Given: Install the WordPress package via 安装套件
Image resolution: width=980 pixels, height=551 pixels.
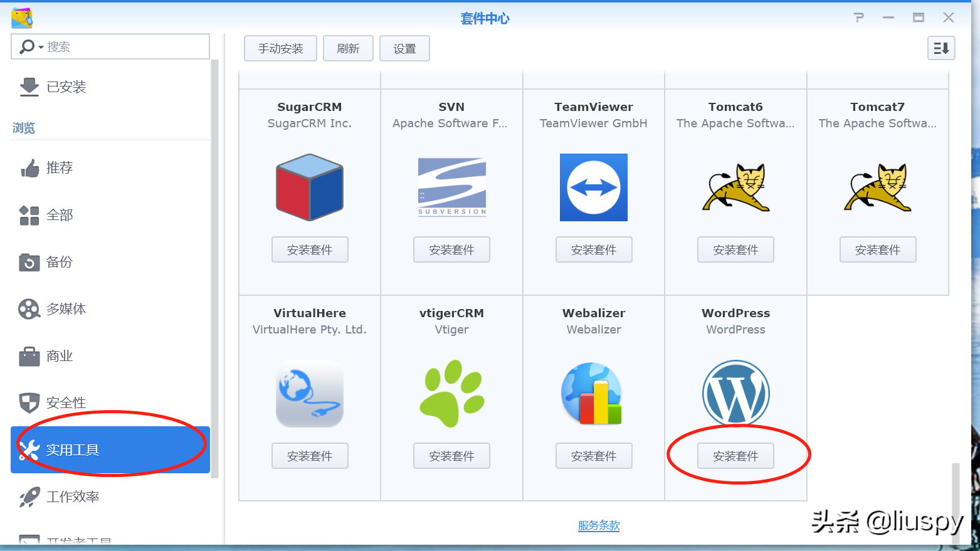Looking at the screenshot, I should [x=735, y=456].
